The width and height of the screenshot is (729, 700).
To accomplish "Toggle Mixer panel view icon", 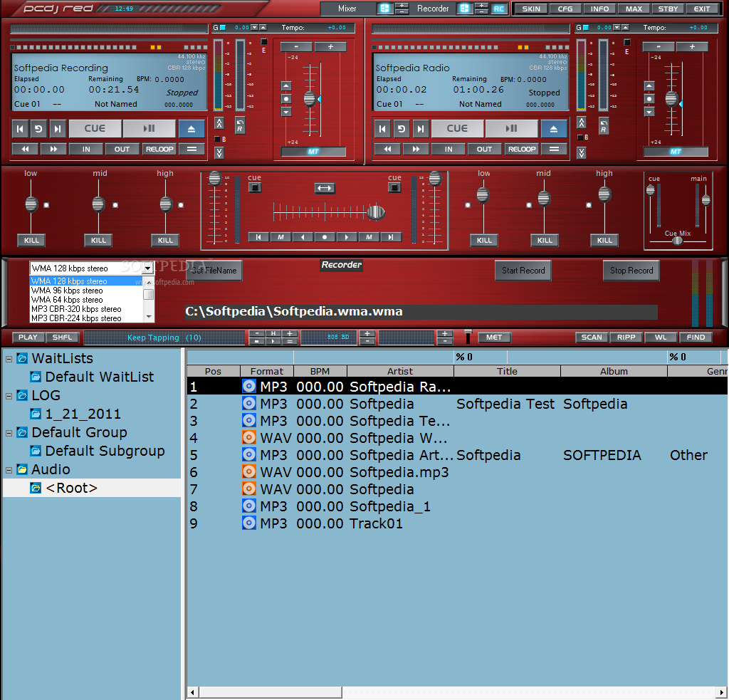I will coord(384,9).
